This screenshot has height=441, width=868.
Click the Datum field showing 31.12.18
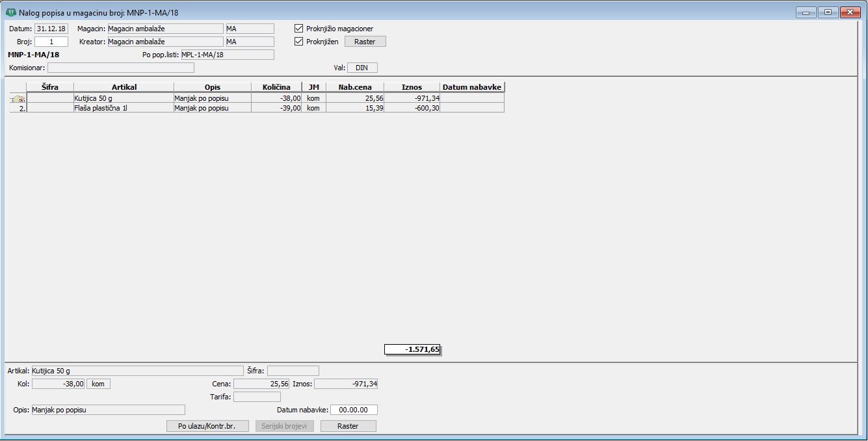coord(51,29)
